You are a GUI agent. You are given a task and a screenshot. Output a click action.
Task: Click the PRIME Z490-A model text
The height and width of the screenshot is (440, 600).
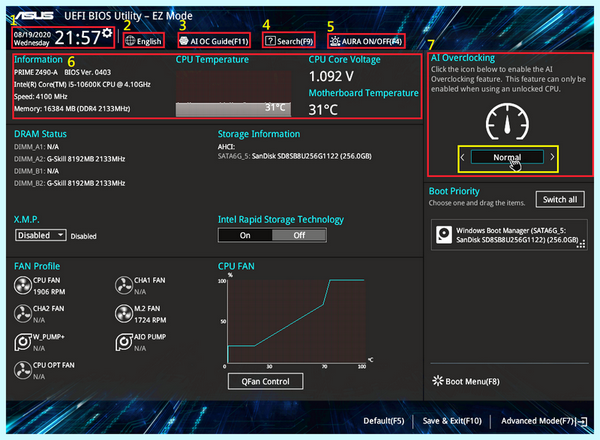click(x=36, y=72)
